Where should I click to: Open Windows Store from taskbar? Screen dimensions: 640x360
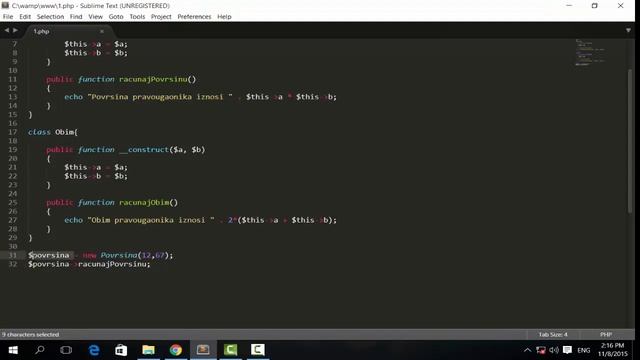coord(121,350)
